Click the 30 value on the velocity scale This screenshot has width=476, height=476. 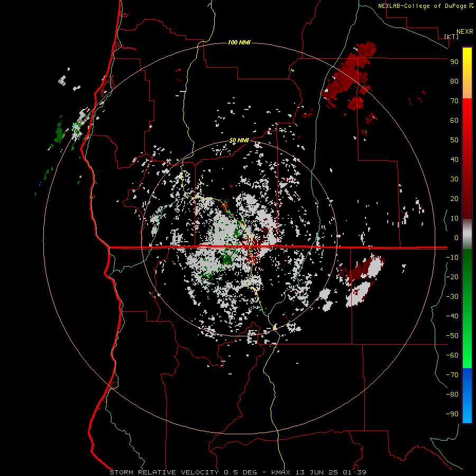click(454, 179)
